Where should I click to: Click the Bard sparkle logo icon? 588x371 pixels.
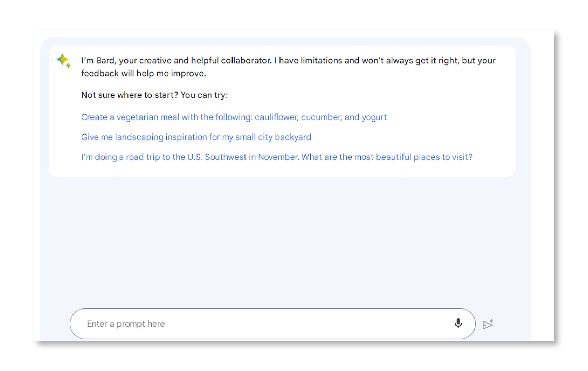63,60
